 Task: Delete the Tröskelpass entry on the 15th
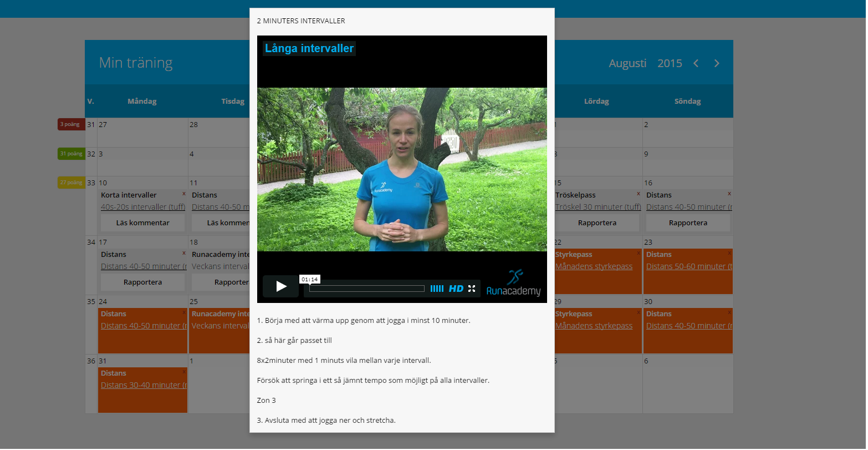click(639, 194)
